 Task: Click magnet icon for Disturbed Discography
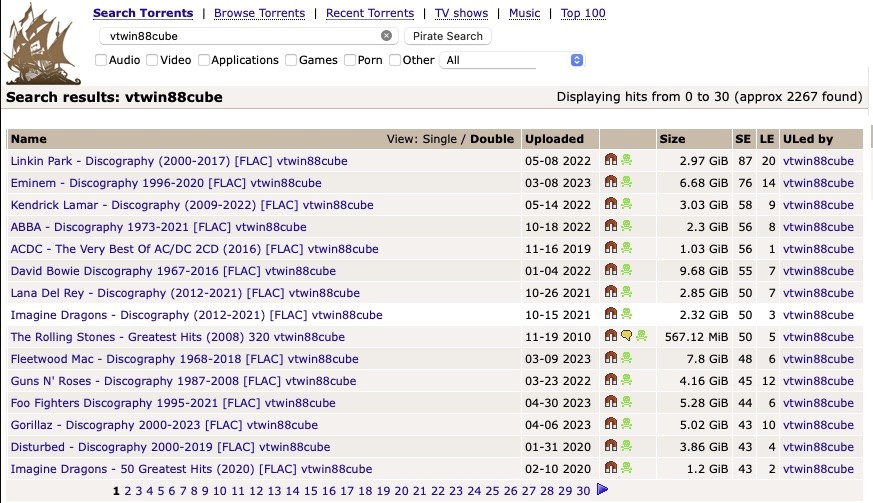click(611, 446)
